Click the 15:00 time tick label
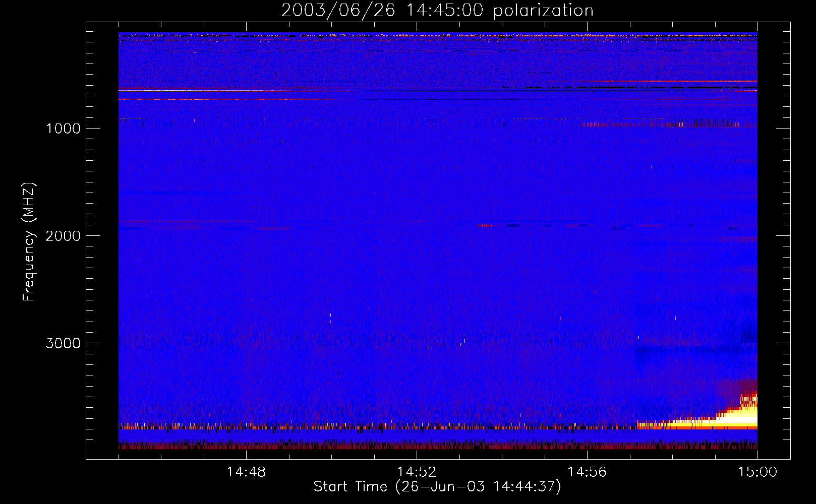Screen dimensions: 816x504 (757, 472)
